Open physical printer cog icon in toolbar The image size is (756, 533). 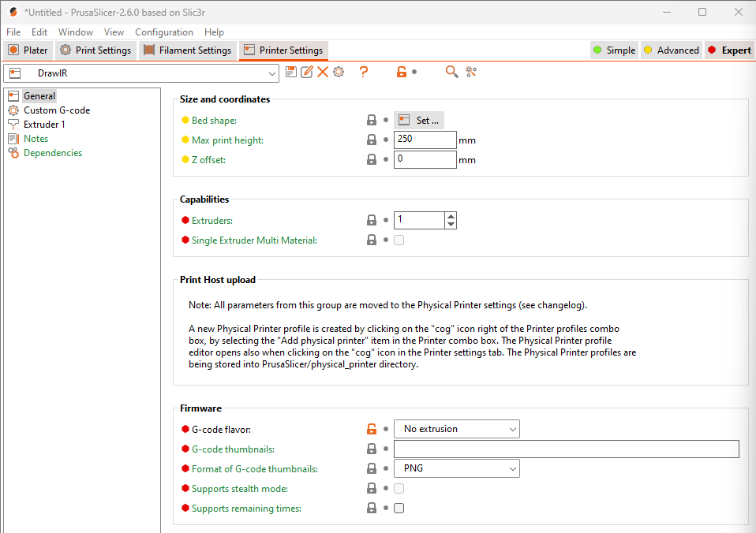tap(339, 72)
